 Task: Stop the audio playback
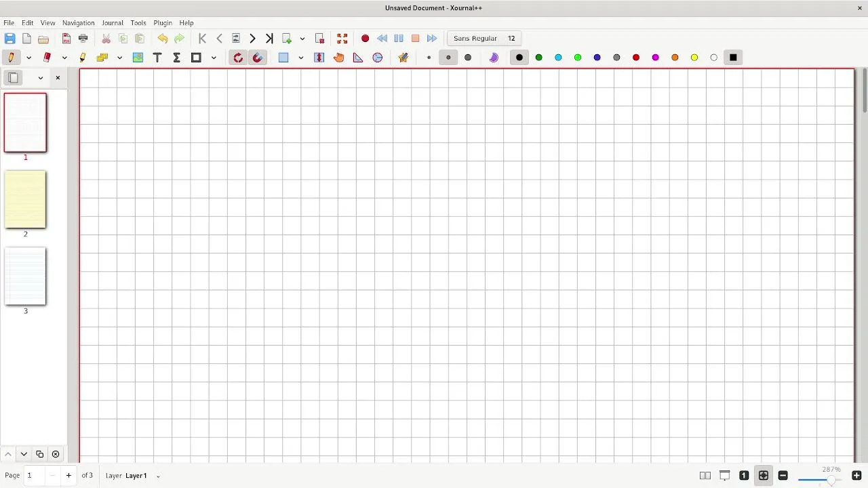point(416,39)
